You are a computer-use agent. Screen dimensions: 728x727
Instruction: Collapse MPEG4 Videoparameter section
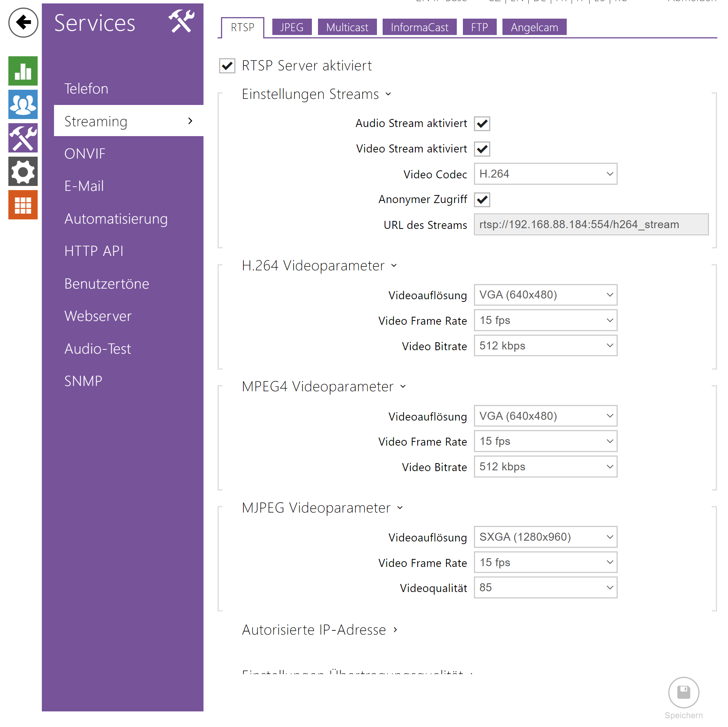click(x=324, y=387)
